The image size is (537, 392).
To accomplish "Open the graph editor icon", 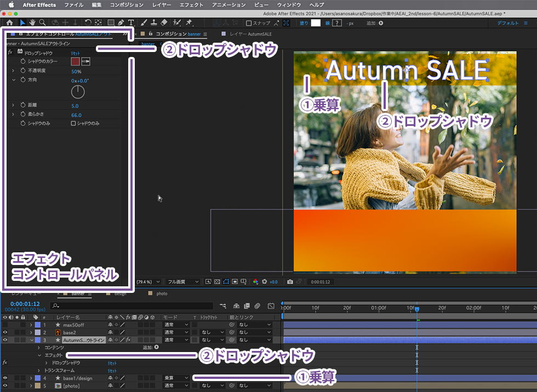I will coord(271,306).
